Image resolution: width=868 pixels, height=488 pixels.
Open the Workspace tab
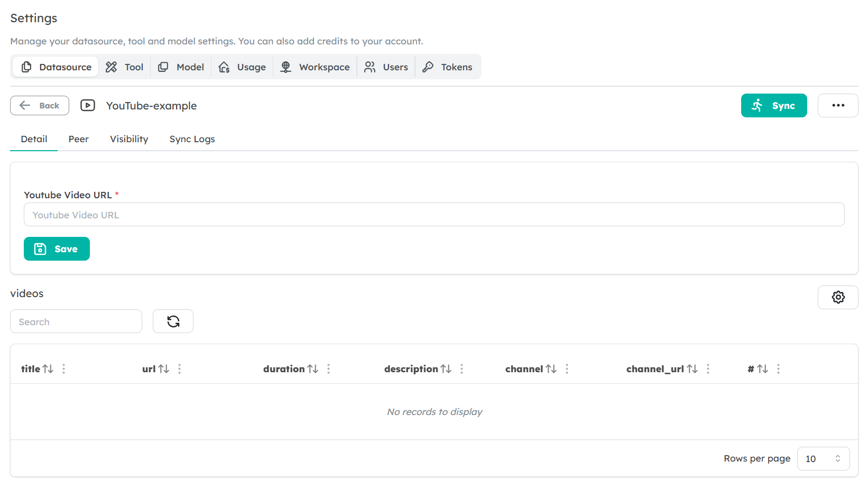pyautogui.click(x=315, y=67)
